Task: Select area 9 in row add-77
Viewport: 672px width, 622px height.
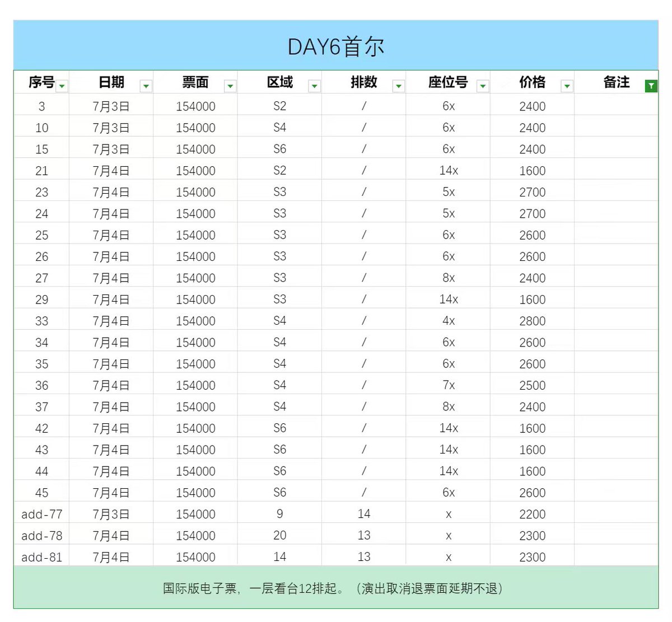Action: coord(279,514)
